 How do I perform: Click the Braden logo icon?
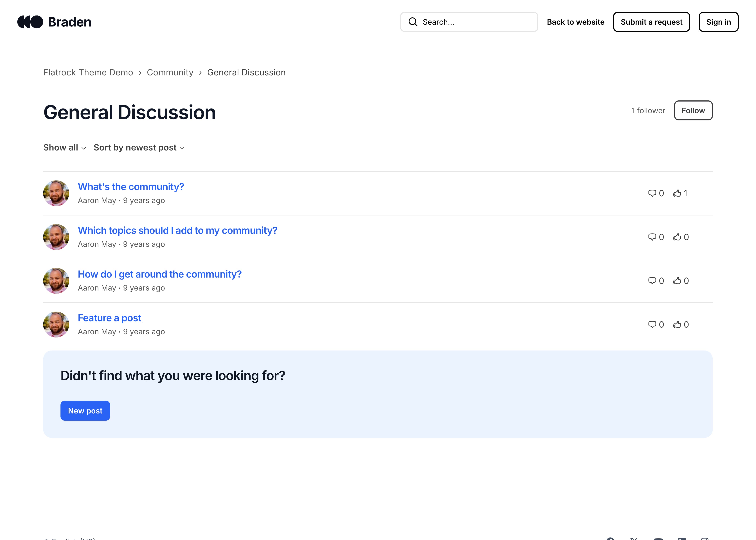[x=30, y=22]
